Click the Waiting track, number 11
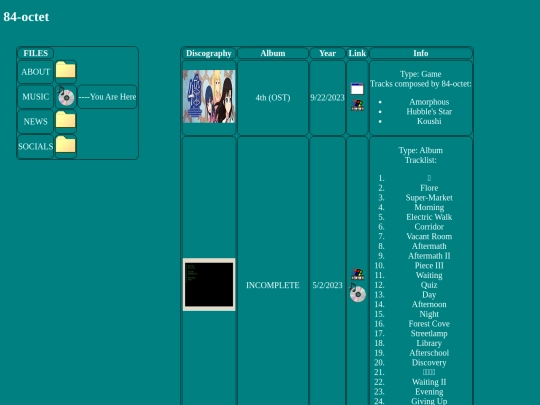Screen dimensions: 540x405 [429, 275]
